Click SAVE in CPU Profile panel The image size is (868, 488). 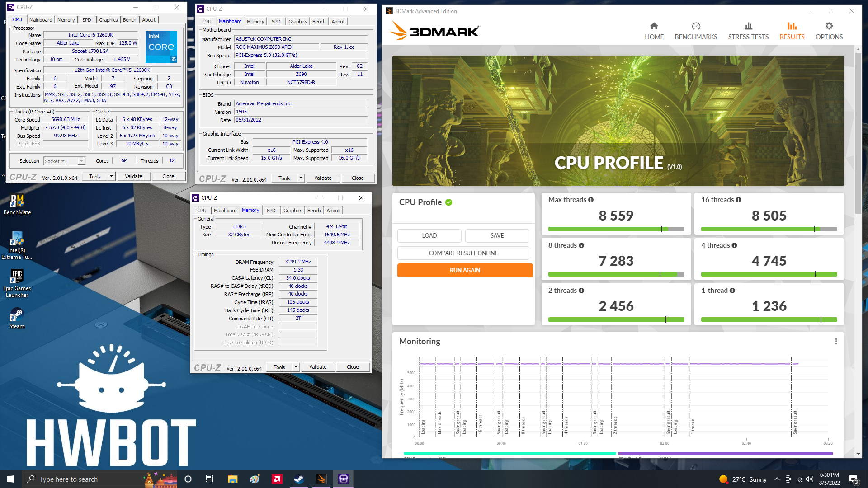click(497, 235)
